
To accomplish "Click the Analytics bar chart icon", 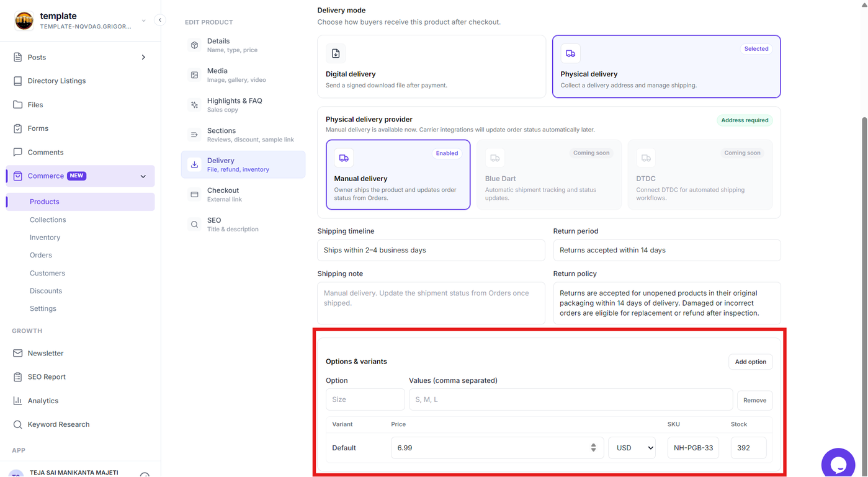I will tap(17, 401).
